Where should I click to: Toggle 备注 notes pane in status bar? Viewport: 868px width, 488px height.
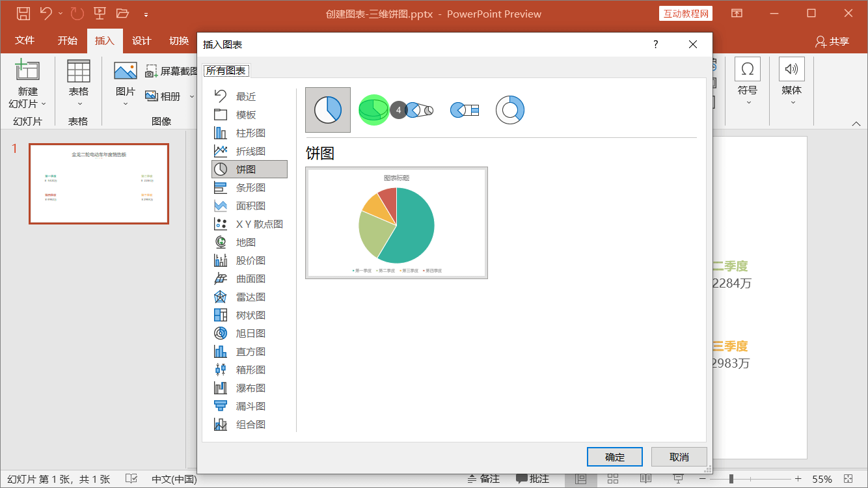[483, 479]
